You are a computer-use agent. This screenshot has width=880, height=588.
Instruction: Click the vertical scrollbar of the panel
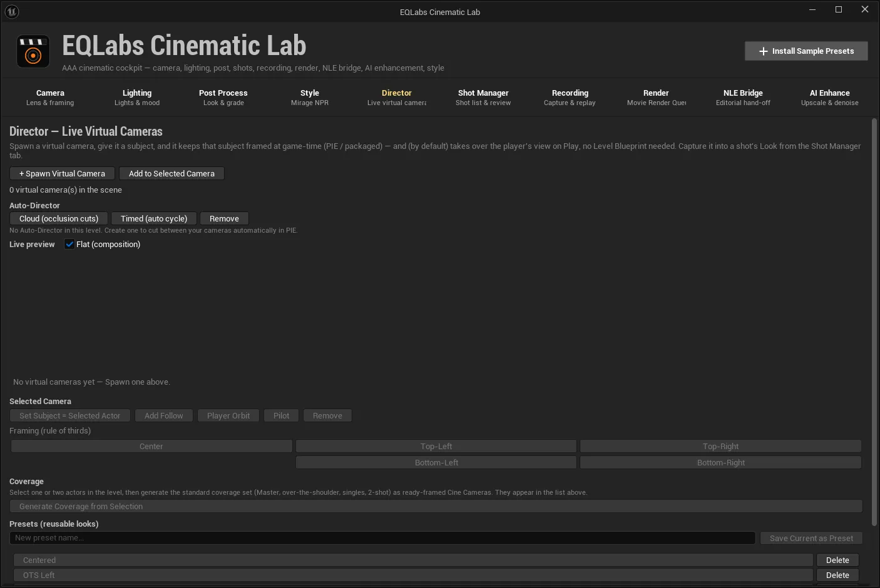[874, 322]
